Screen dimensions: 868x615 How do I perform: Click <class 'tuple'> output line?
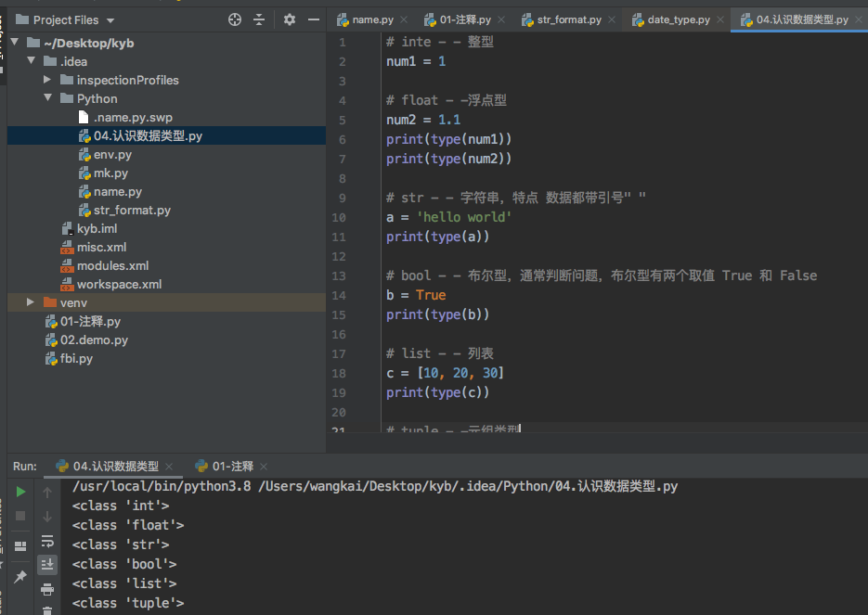(x=128, y=603)
